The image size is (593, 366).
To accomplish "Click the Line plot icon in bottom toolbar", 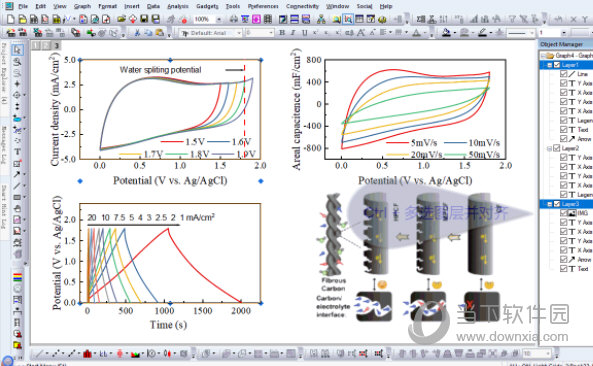I will pyautogui.click(x=39, y=354).
